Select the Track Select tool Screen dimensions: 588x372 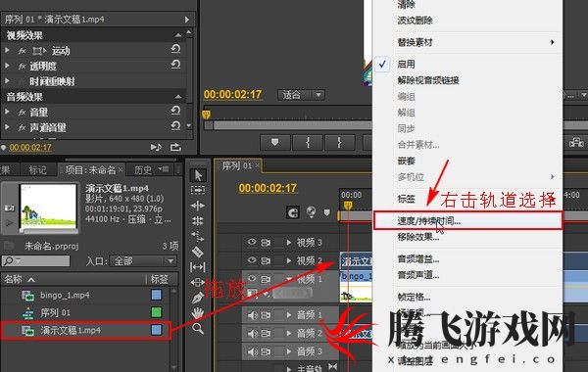point(198,190)
